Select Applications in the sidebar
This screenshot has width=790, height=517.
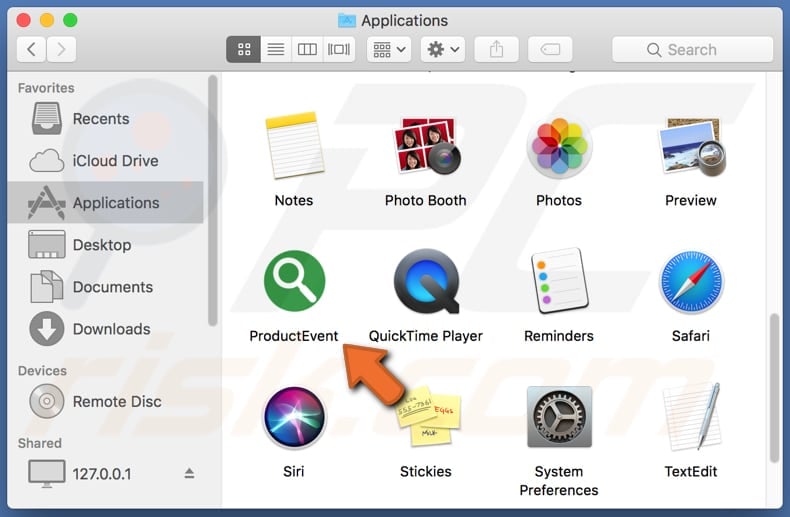[x=106, y=203]
